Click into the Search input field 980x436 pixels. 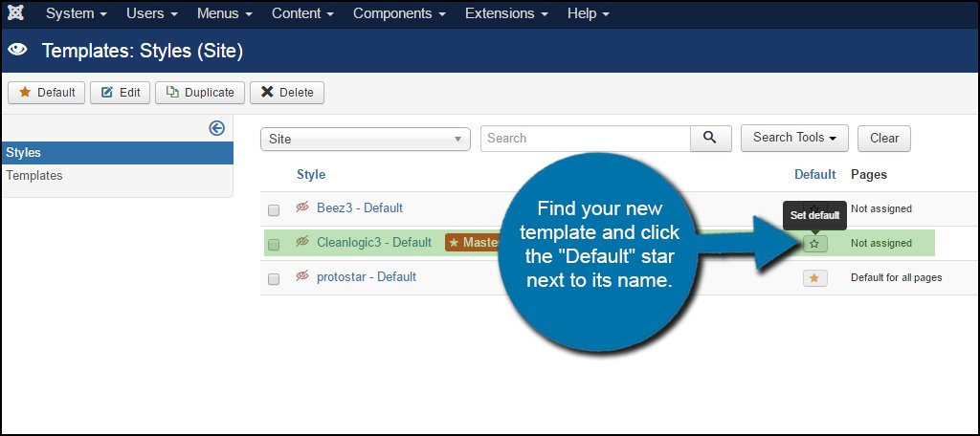coord(586,138)
